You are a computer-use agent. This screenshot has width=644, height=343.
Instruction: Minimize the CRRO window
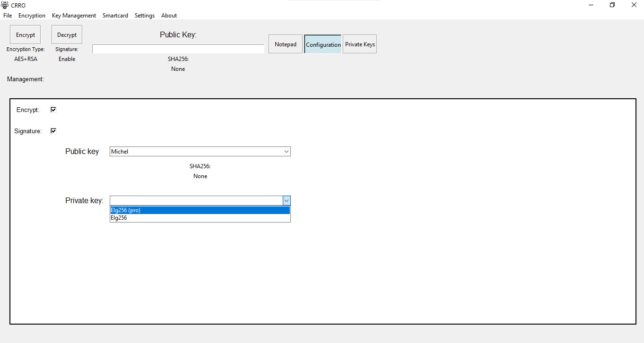pos(591,5)
